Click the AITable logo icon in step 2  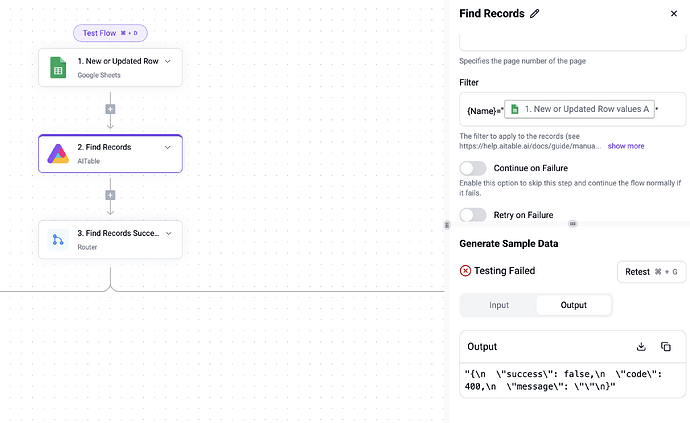pyautogui.click(x=58, y=154)
